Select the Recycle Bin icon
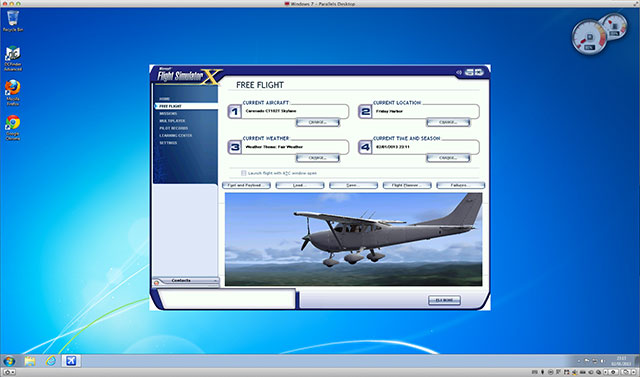Viewport: 640px width, 377px height. point(13,21)
